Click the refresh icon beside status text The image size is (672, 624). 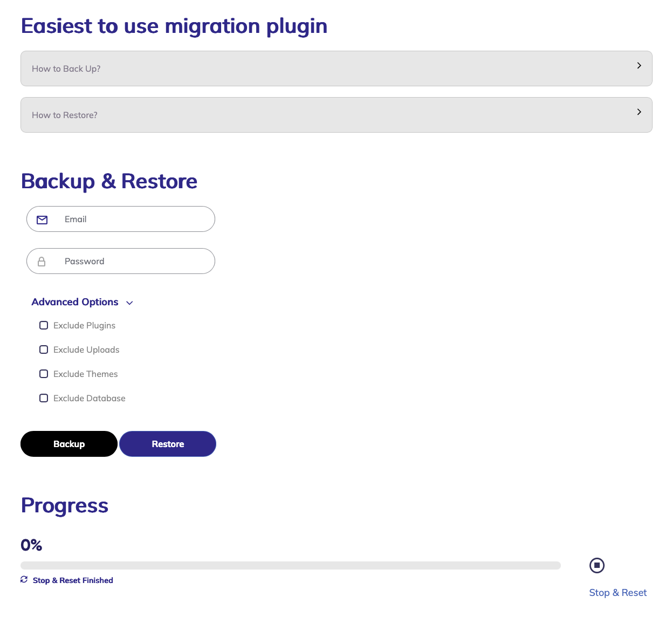tap(24, 579)
